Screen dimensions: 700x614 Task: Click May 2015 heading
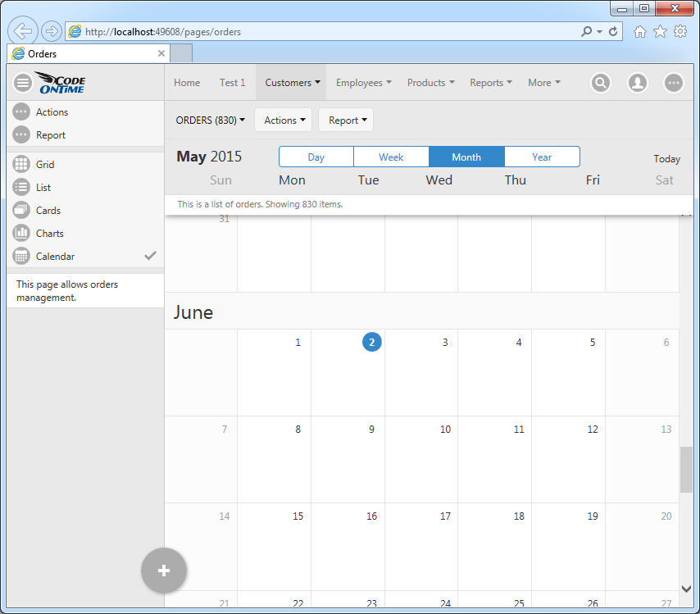(209, 157)
